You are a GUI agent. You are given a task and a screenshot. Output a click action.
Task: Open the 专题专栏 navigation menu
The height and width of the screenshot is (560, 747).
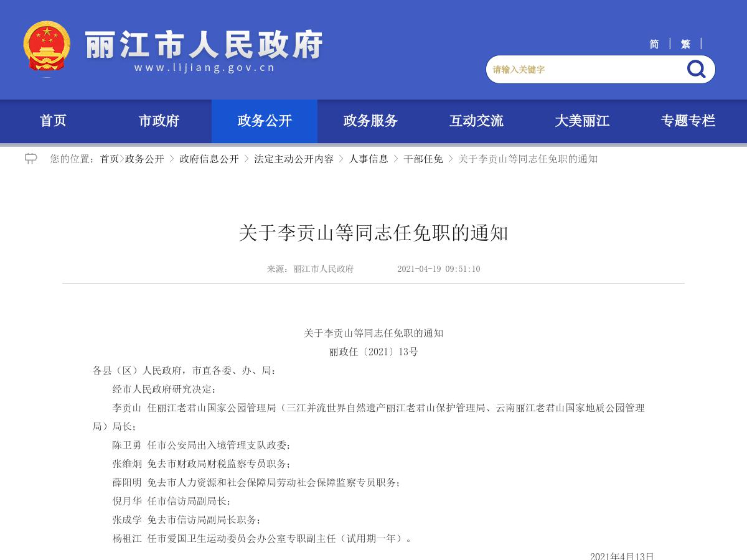tap(688, 121)
